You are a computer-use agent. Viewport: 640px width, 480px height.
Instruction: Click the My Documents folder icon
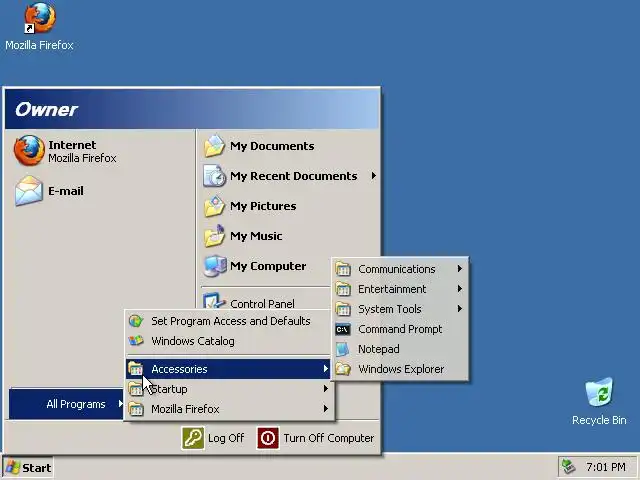click(x=214, y=146)
